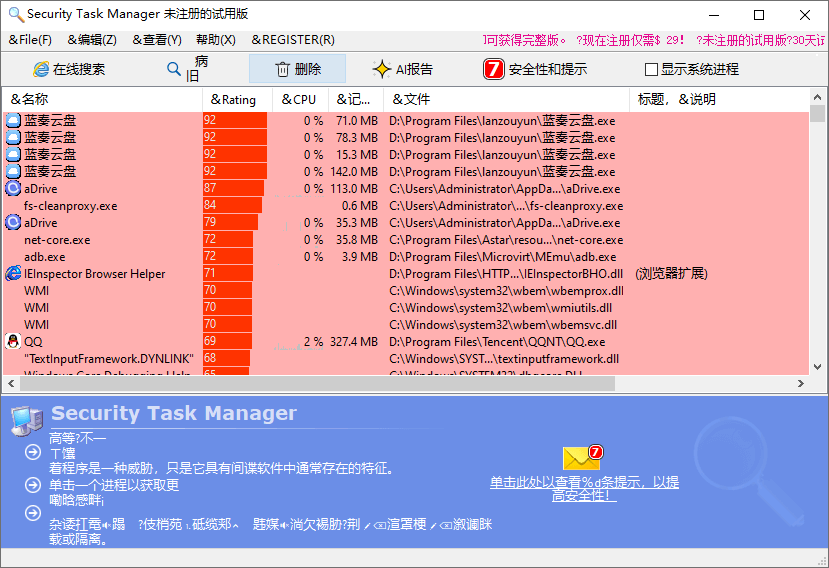The image size is (829, 568).
Task: Click the vertical scrollbar up arrow
Action: click(x=817, y=97)
